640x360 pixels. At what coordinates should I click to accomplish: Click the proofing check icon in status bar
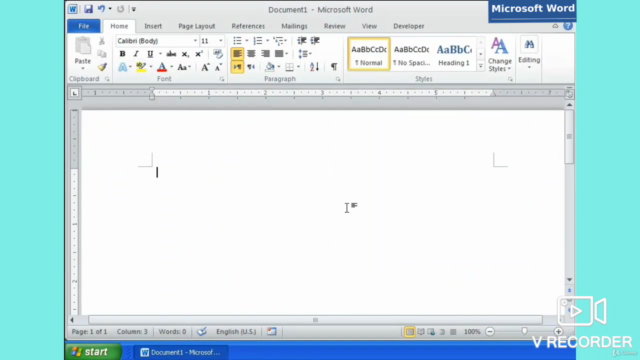202,331
